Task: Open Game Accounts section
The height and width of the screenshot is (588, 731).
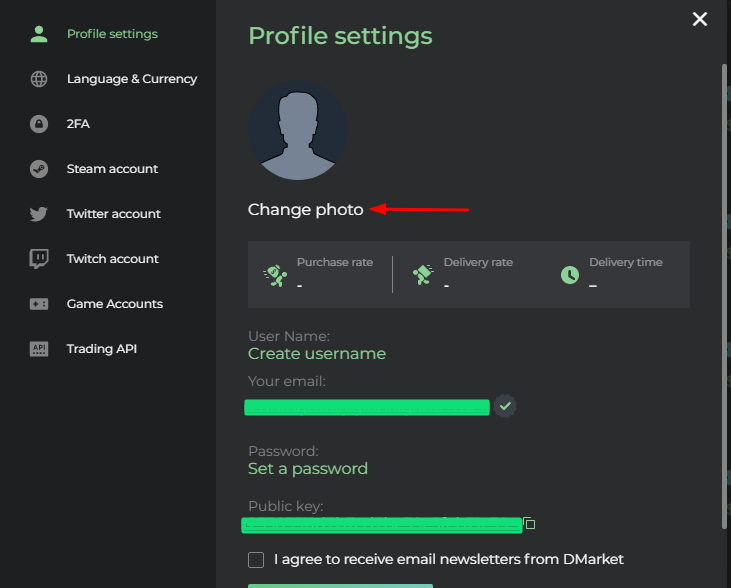Action: pyautogui.click(x=115, y=304)
